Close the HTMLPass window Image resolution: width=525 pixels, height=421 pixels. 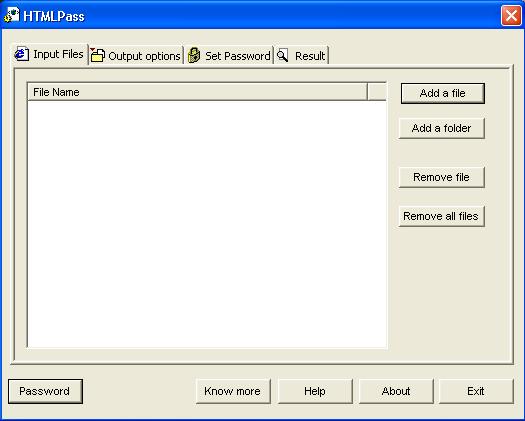(511, 15)
